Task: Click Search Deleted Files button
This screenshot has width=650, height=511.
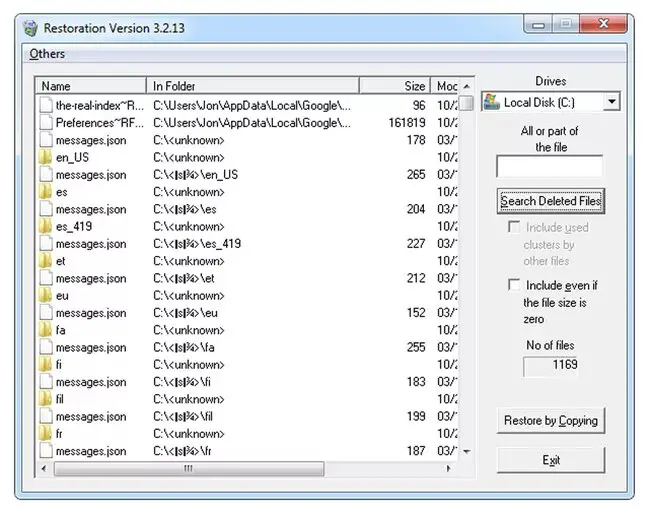Action: click(x=551, y=201)
